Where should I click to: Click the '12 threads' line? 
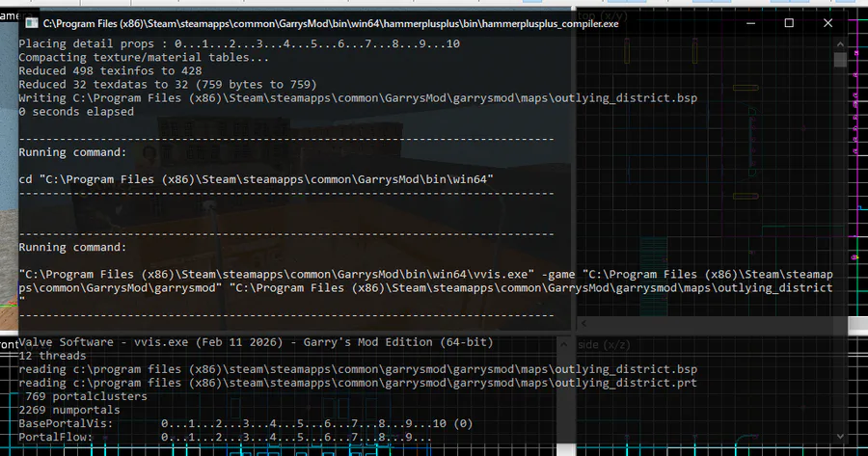coord(53,356)
